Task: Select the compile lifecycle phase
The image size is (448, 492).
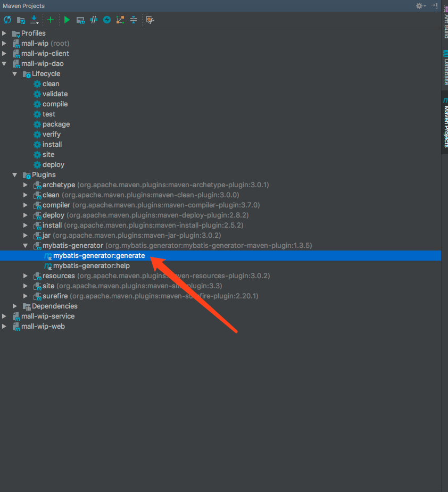Action: coord(55,104)
